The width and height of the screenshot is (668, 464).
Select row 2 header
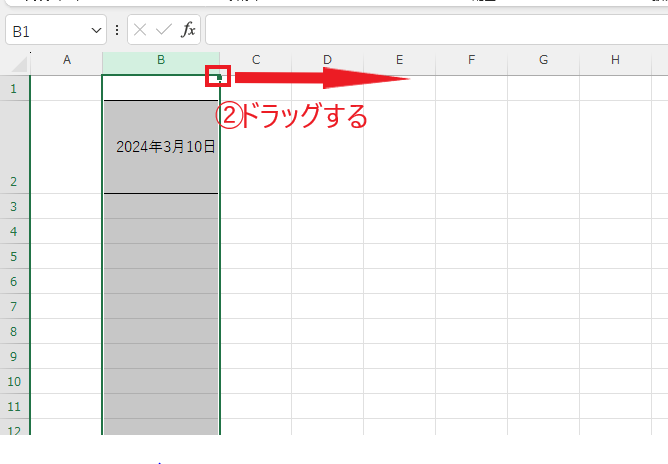(14, 147)
